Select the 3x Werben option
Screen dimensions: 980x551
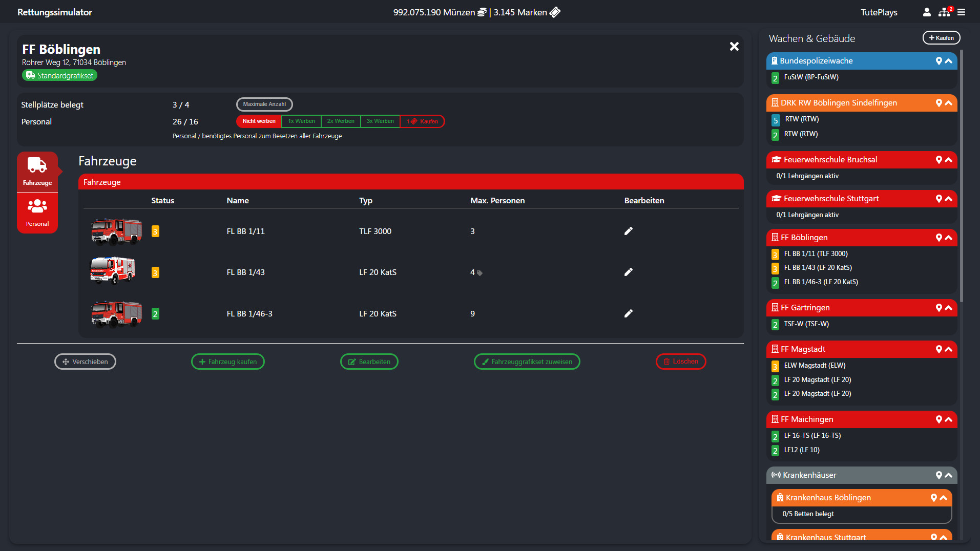(x=380, y=121)
